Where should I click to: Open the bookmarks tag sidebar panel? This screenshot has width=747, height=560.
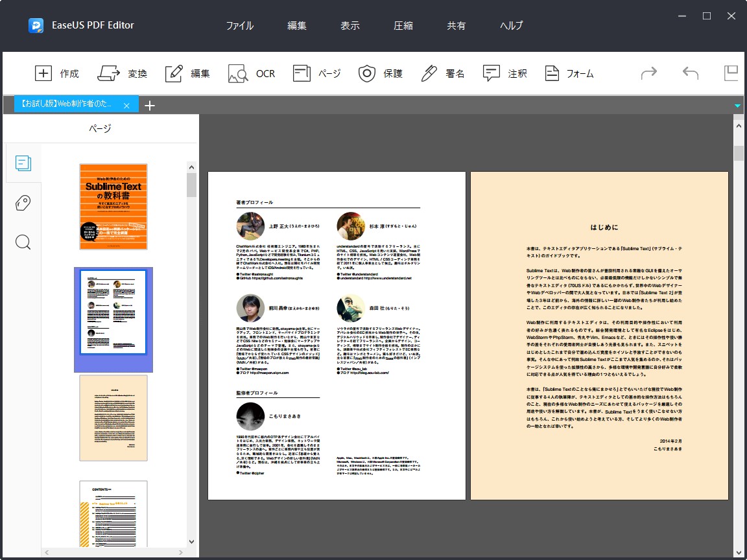point(23,203)
